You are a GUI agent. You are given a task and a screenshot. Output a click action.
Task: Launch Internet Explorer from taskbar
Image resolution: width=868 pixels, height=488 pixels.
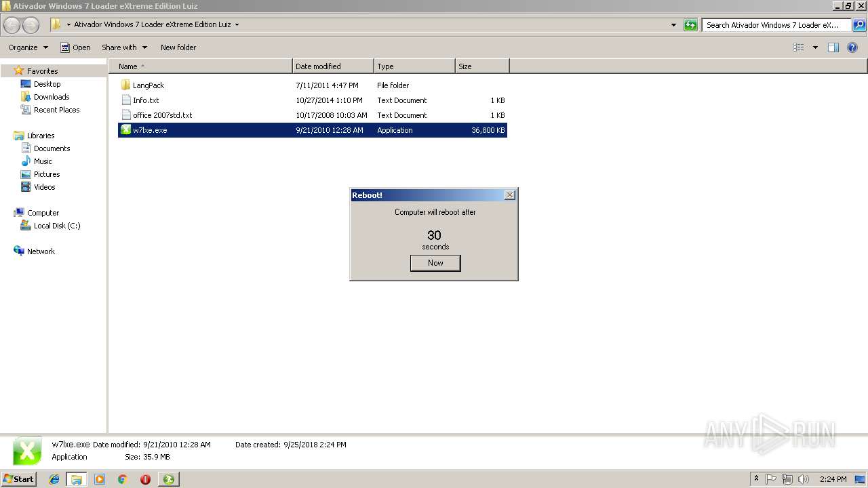point(54,479)
